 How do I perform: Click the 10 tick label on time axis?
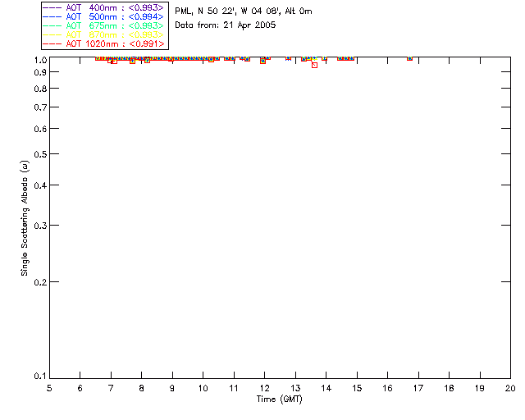tap(203, 389)
